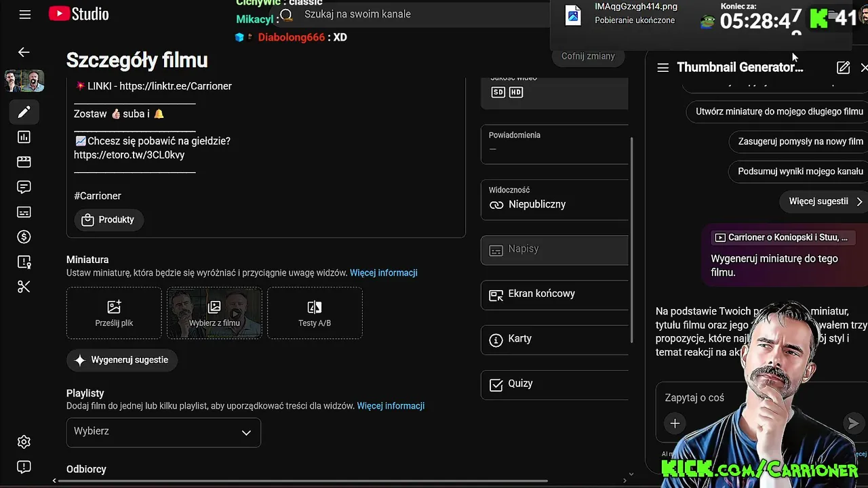868x488 pixels.
Task: Open the 'Powiadomienia' card
Action: pos(555,144)
